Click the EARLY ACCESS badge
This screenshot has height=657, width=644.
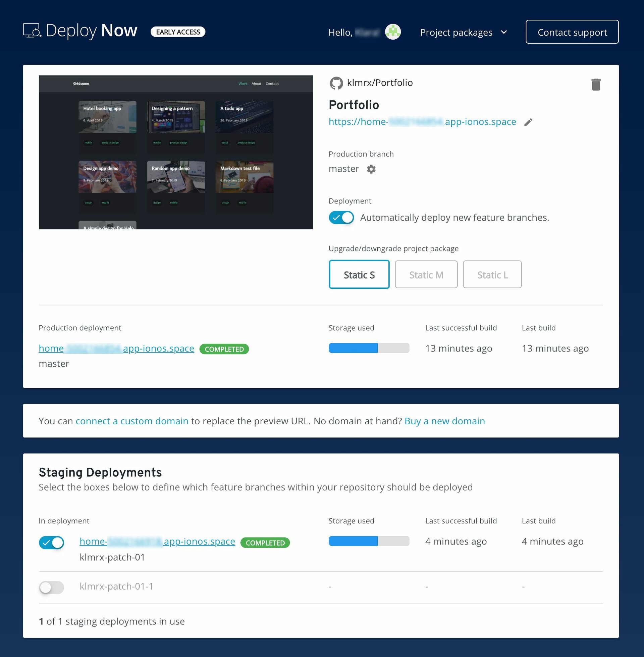pyautogui.click(x=178, y=32)
